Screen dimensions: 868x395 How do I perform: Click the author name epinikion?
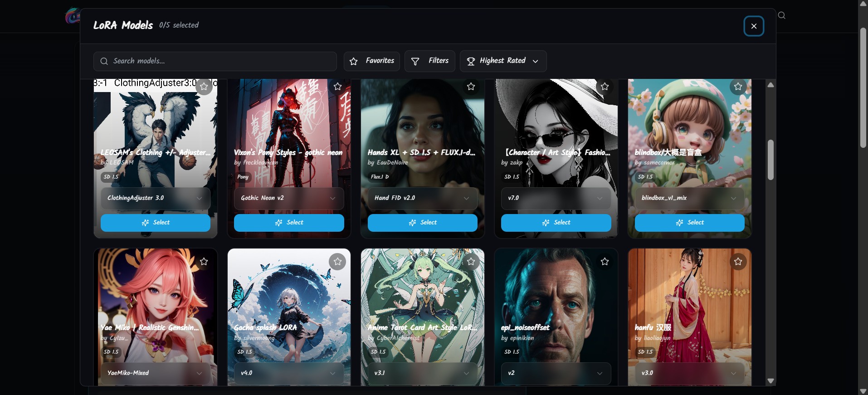522,338
